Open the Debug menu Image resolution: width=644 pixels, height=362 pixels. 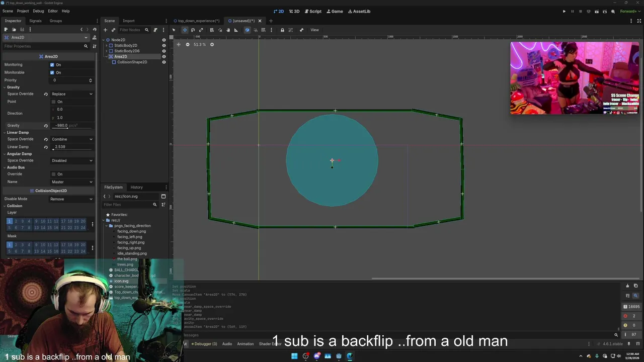(38, 11)
